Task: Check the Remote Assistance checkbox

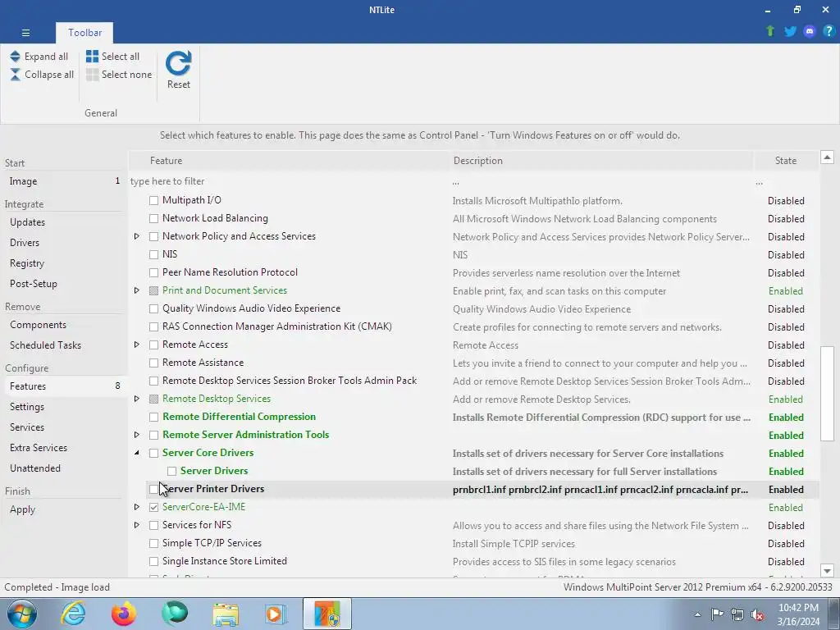Action: click(153, 363)
